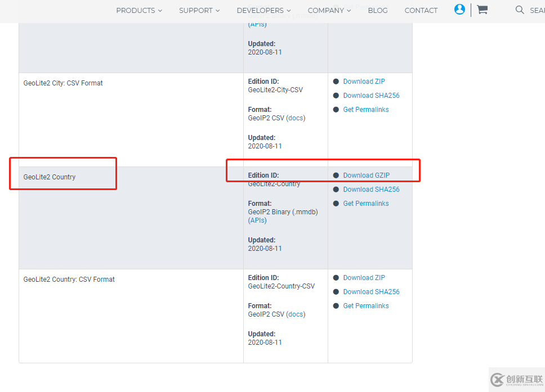The width and height of the screenshot is (545, 392).
Task: Open the Blog page
Action: [x=377, y=11]
